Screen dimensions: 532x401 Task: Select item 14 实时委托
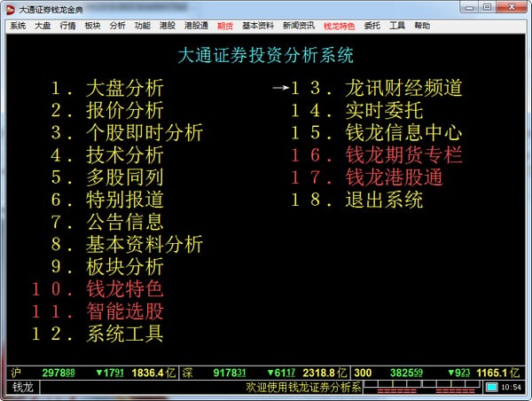[357, 110]
